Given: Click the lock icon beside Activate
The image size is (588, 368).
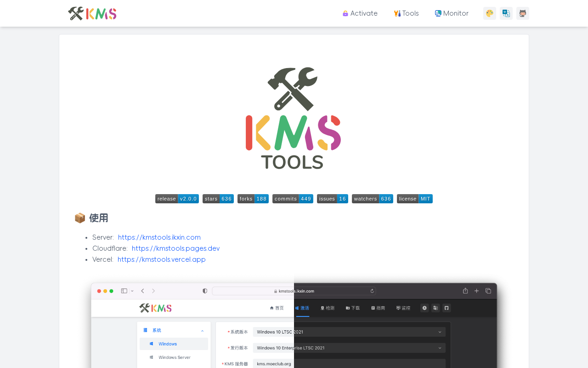Looking at the screenshot, I should tap(345, 13).
